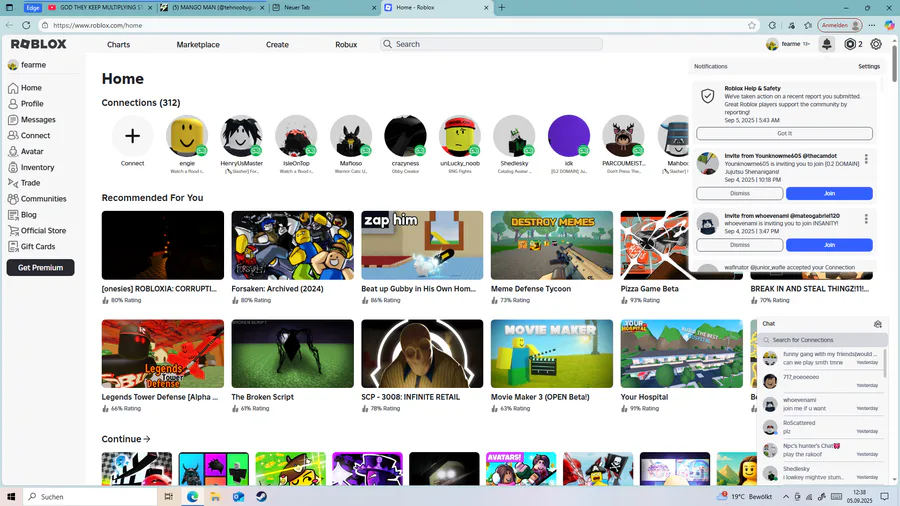Open SCP - 3008: INFINITE RETAIL thumbnail
The image size is (900, 506).
coord(422,353)
